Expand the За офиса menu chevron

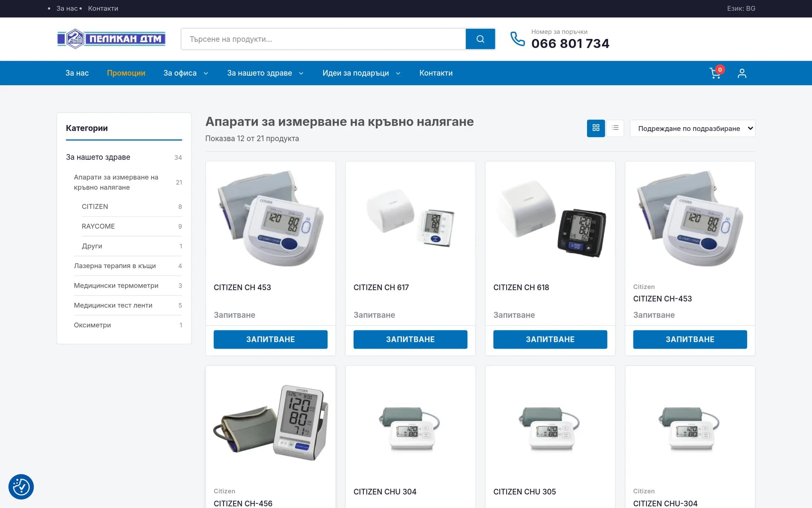click(x=206, y=74)
